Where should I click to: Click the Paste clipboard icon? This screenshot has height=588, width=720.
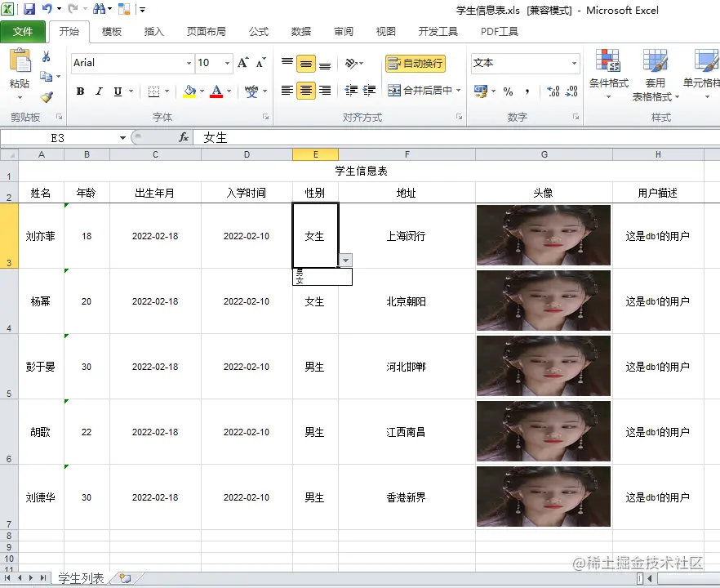[x=20, y=61]
